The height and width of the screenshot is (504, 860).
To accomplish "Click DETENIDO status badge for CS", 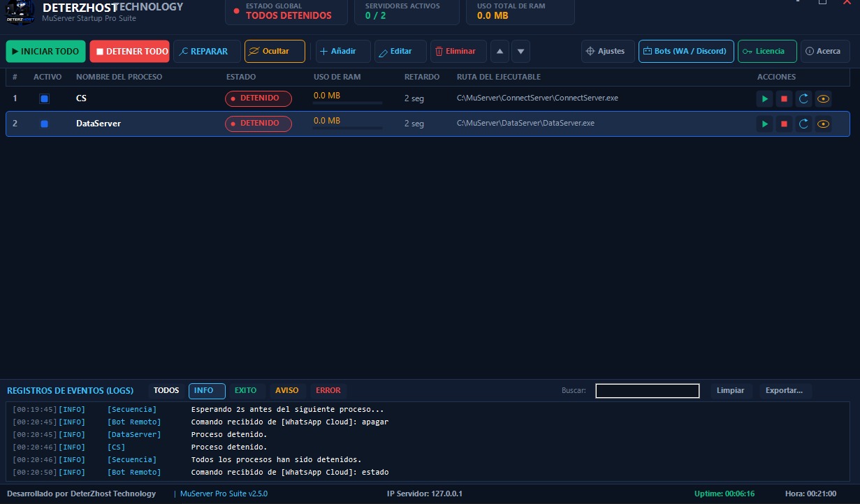I will (x=258, y=98).
